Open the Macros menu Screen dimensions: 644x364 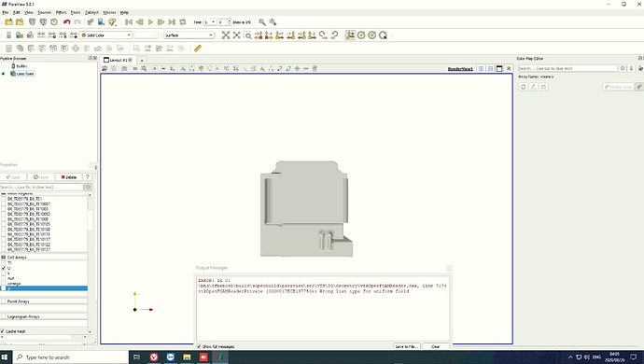point(109,12)
